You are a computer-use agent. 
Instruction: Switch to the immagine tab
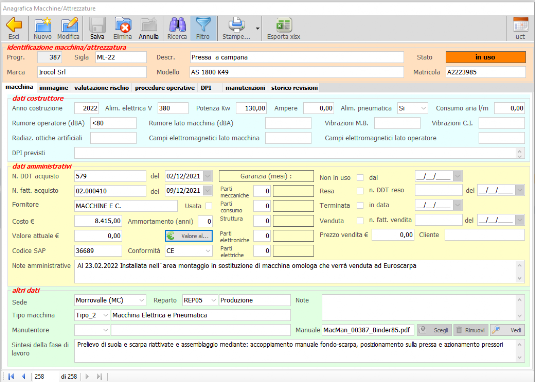[54, 88]
